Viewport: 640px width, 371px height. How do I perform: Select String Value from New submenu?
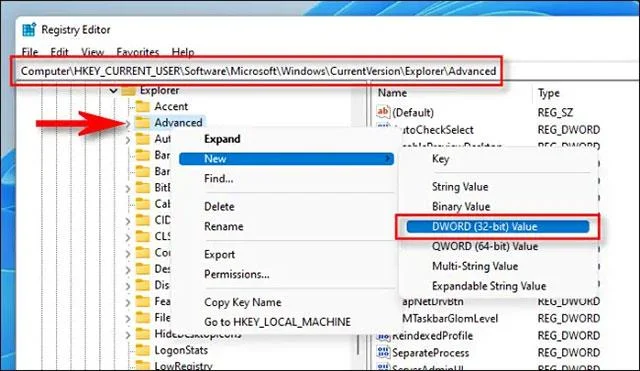tap(460, 187)
